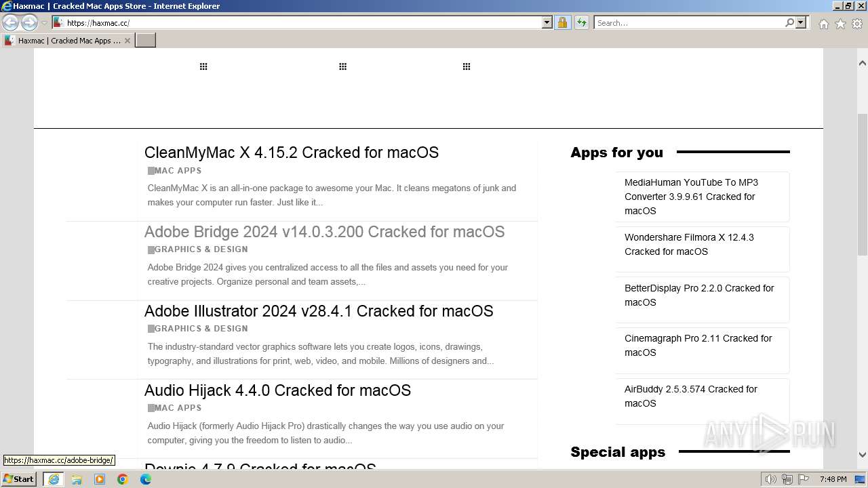Open Adobe Illustrator 2024 v28.4.1 article
This screenshot has height=488, width=868.
pos(319,311)
